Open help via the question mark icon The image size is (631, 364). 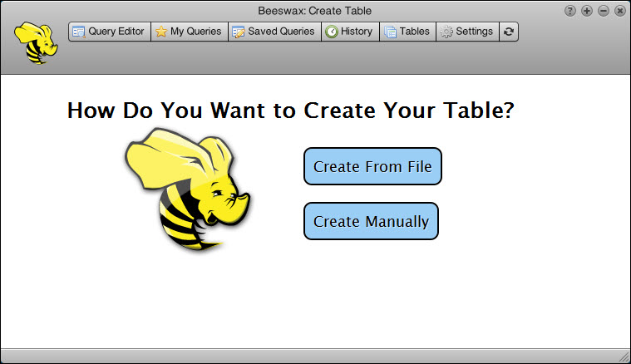pos(570,11)
